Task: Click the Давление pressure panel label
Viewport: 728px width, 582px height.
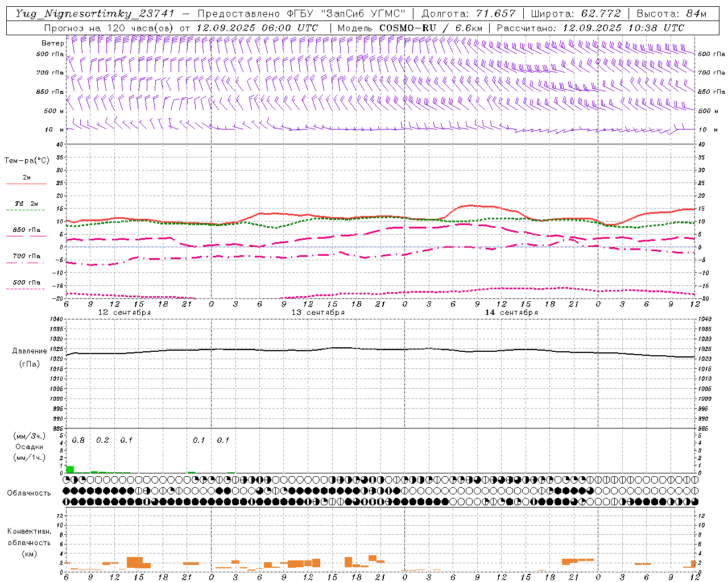Action: click(x=30, y=351)
